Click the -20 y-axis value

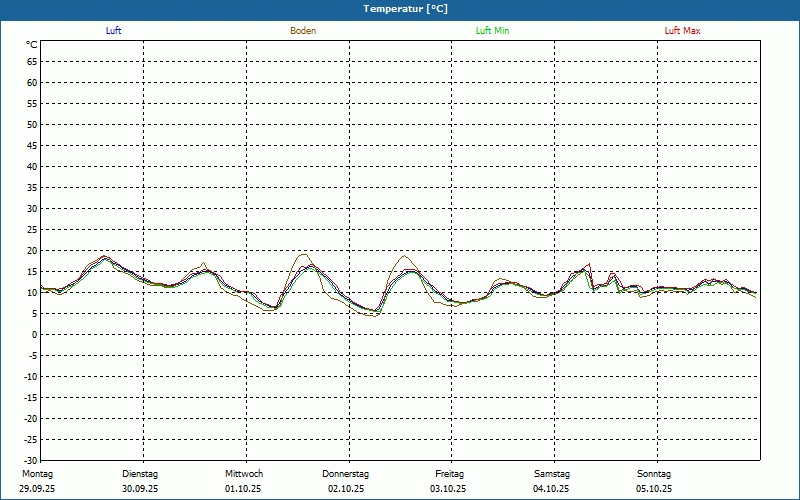click(31, 419)
